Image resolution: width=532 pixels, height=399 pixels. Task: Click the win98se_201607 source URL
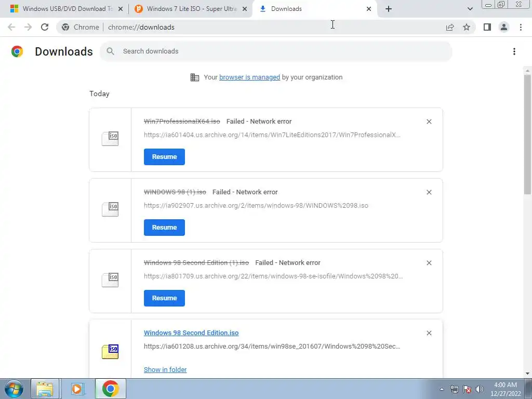[x=272, y=347]
